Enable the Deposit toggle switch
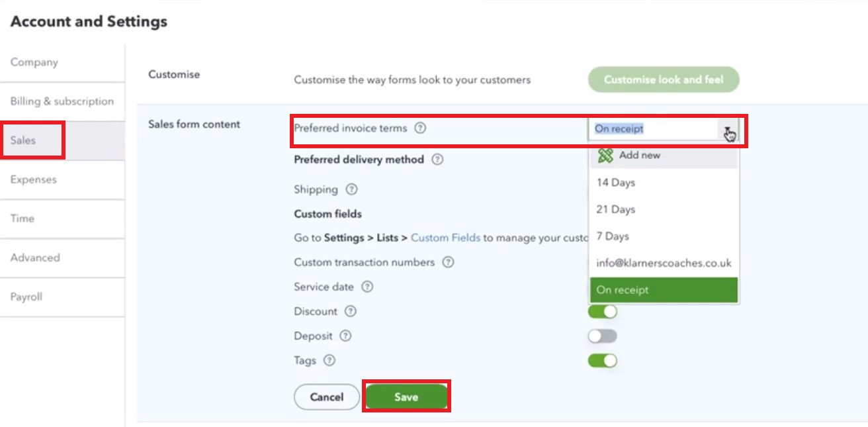 [x=602, y=336]
